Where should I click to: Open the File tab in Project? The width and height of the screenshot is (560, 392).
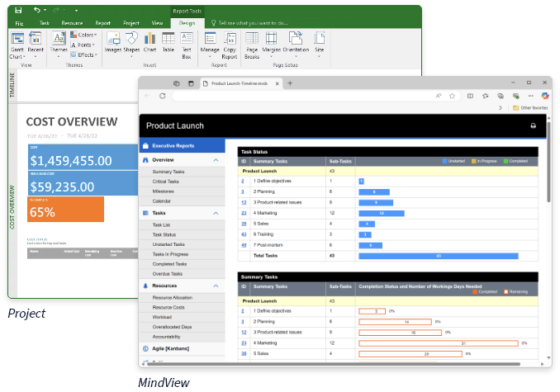pos(19,23)
